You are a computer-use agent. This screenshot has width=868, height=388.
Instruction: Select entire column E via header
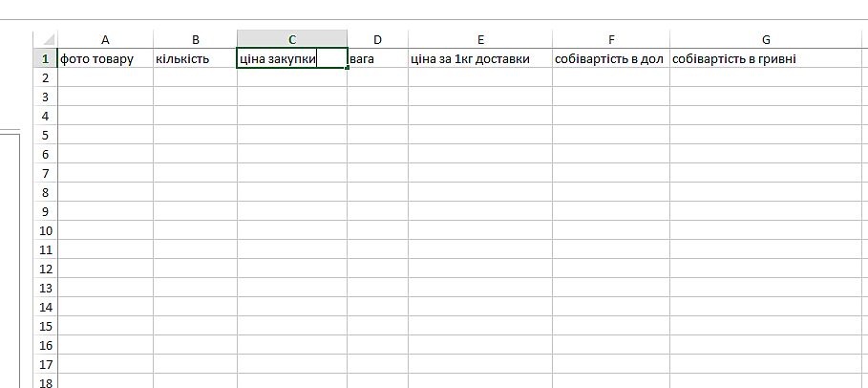(479, 39)
